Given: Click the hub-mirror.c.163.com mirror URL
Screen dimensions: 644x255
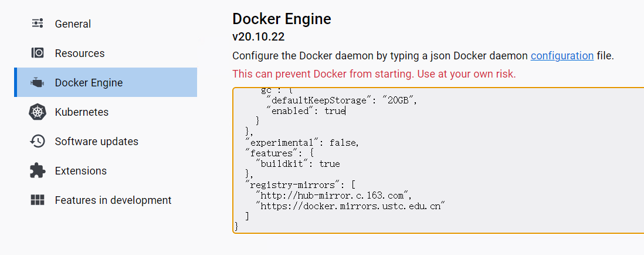Looking at the screenshot, I should [334, 196].
